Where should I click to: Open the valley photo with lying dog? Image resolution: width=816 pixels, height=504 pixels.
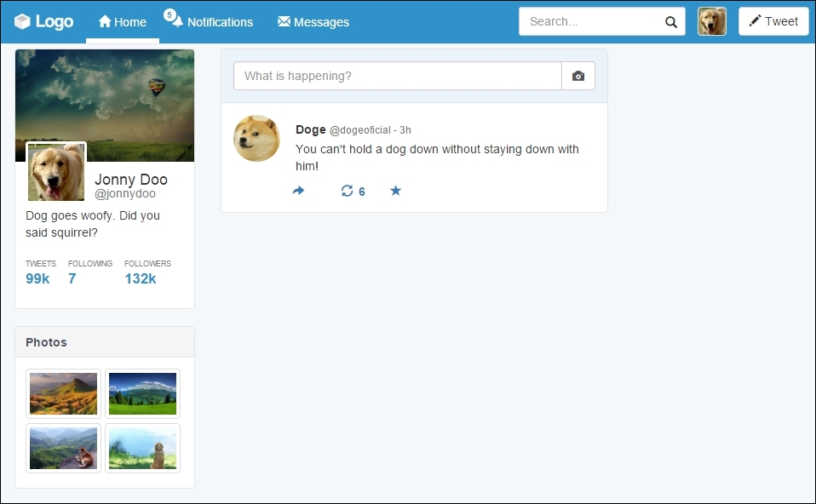pyautogui.click(x=64, y=448)
